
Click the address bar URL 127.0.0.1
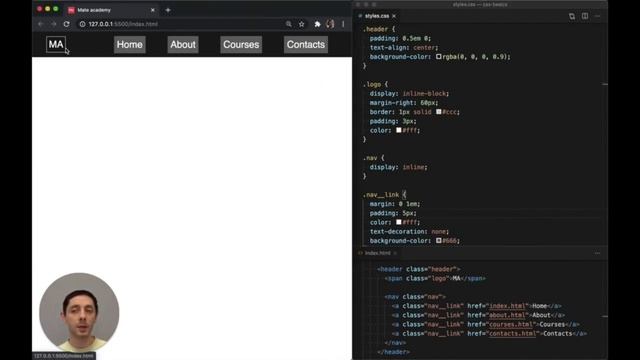pyautogui.click(x=123, y=24)
